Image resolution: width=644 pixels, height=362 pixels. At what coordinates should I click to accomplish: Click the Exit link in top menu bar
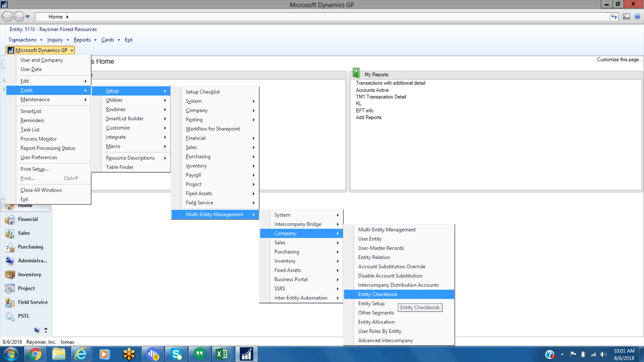tap(128, 40)
